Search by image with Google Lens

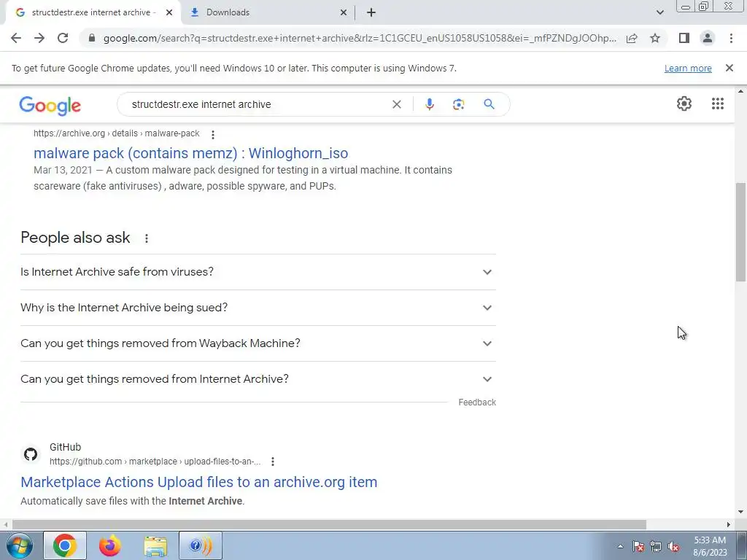tap(458, 104)
